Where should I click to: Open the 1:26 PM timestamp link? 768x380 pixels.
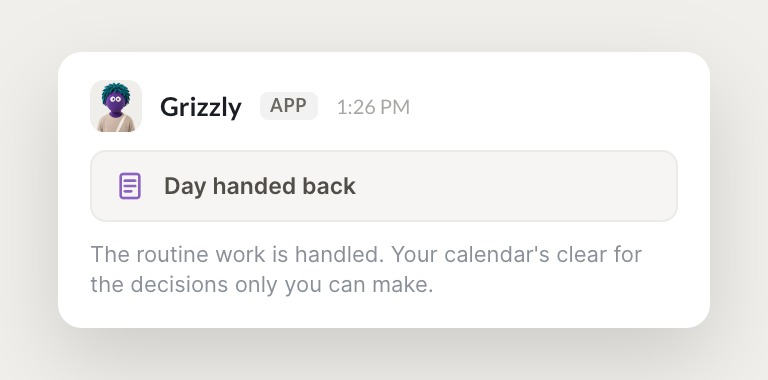coord(373,107)
